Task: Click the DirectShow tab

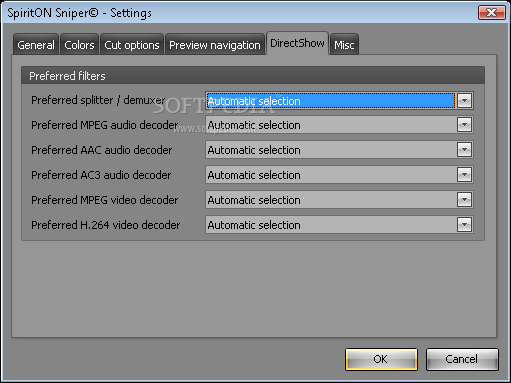Action: tap(297, 43)
